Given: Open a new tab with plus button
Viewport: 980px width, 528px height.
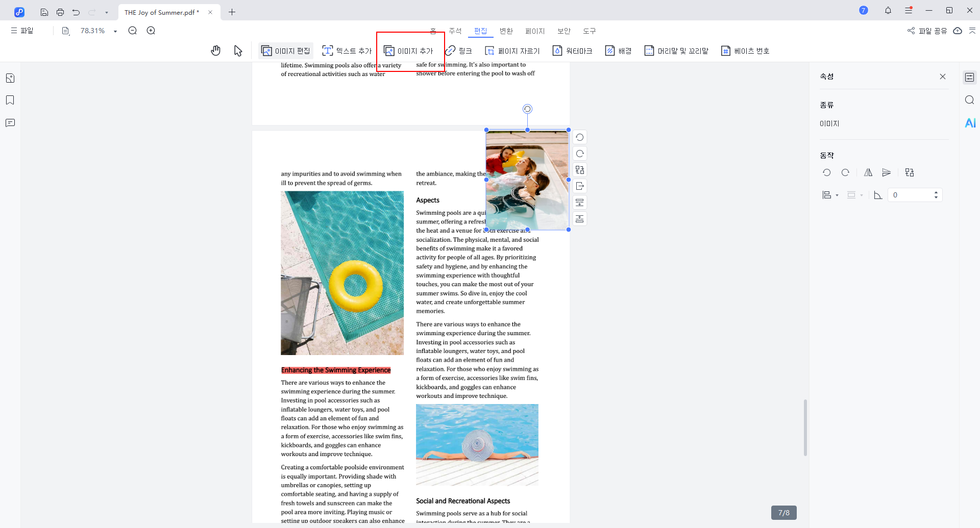Looking at the screenshot, I should (x=232, y=12).
